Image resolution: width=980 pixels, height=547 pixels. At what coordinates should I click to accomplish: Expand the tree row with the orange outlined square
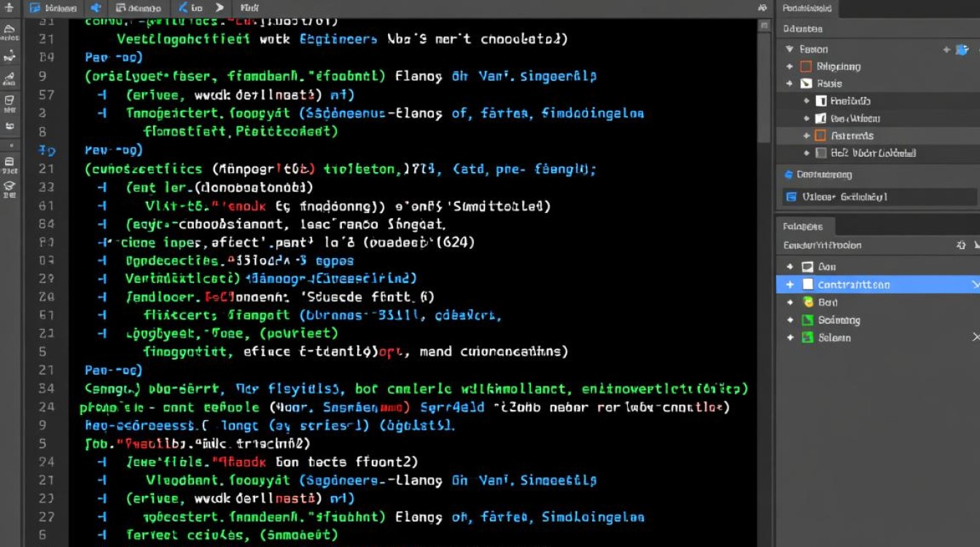790,66
